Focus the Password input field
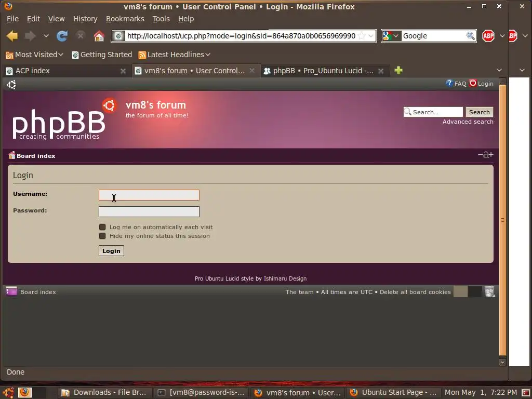The width and height of the screenshot is (532, 399). tap(149, 212)
